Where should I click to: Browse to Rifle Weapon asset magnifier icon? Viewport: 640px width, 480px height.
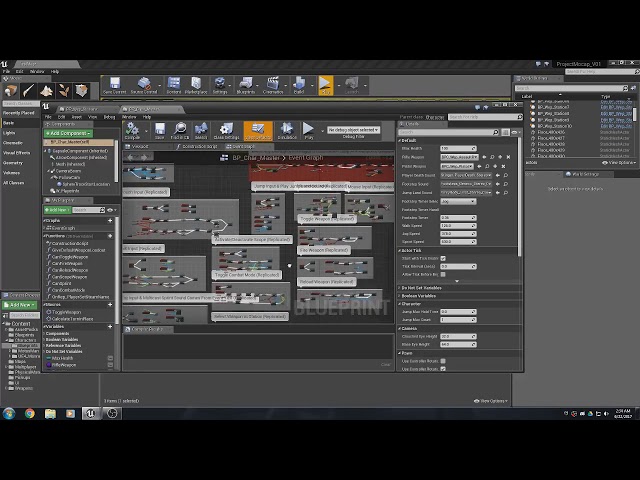[x=492, y=157]
